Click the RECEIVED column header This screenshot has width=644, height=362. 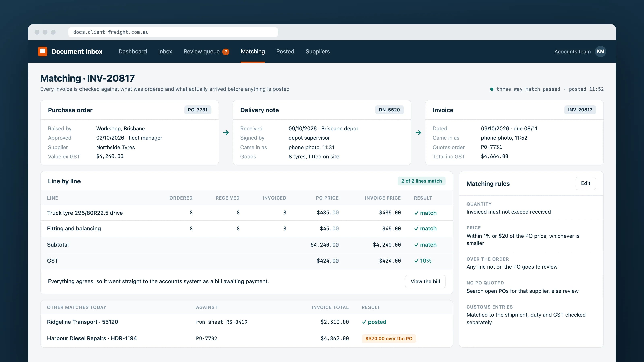[227, 198]
